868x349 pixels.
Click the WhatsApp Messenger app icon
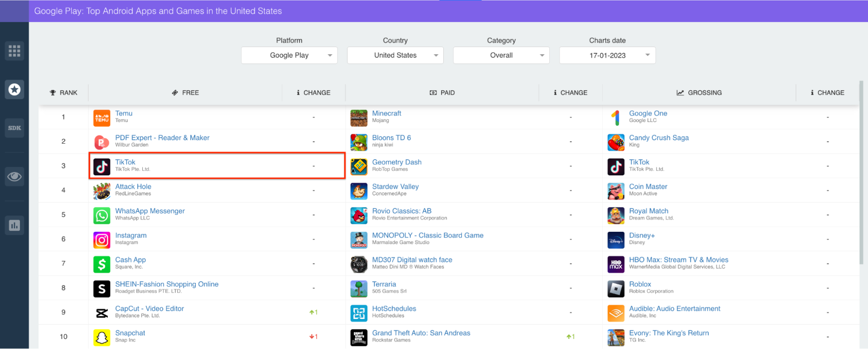coord(102,215)
